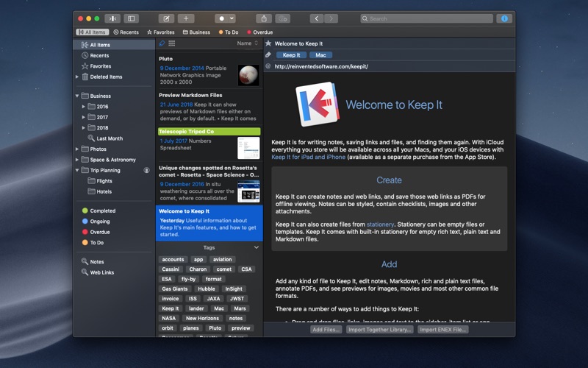Click the new note compose icon
The width and height of the screenshot is (588, 368).
[166, 18]
